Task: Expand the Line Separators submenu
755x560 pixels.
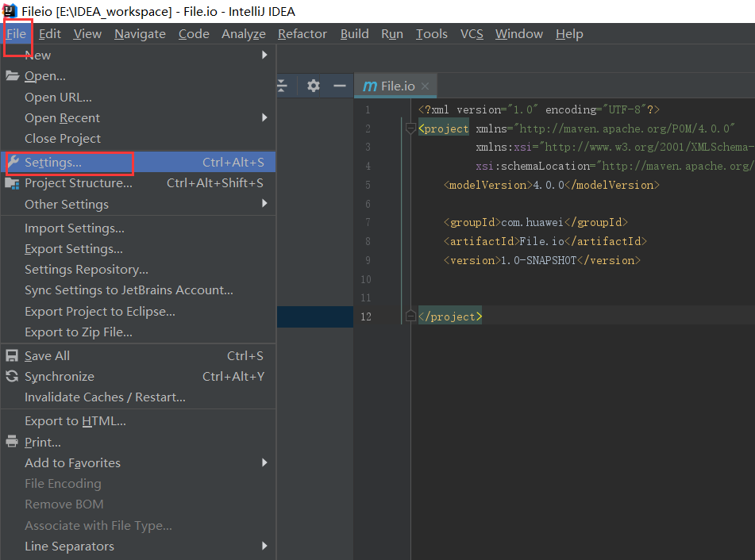Action: tap(264, 546)
